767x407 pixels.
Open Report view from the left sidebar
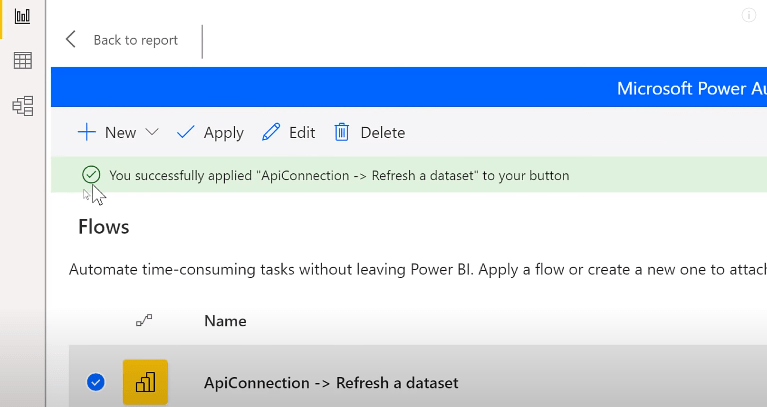(x=23, y=16)
